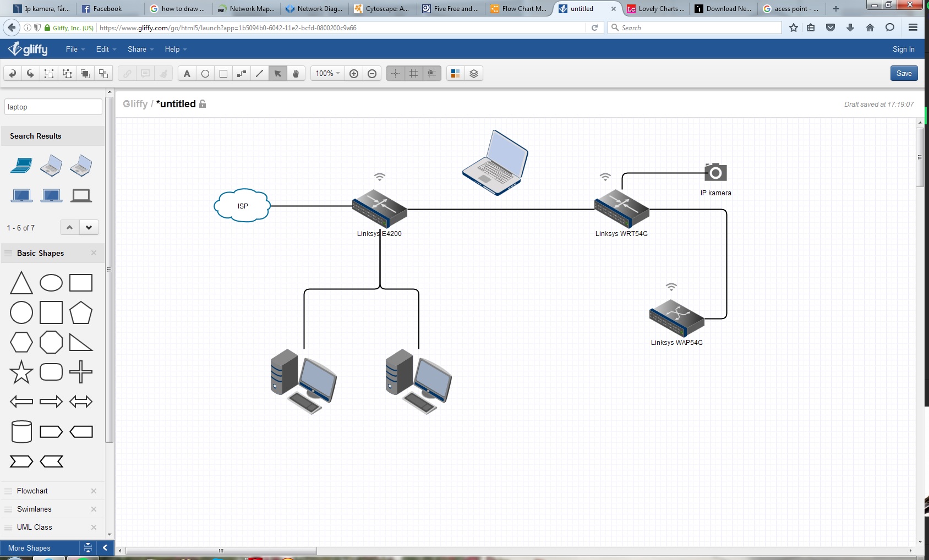This screenshot has width=929, height=560.
Task: Expand the Swimlanes shapes section
Action: coord(34,509)
